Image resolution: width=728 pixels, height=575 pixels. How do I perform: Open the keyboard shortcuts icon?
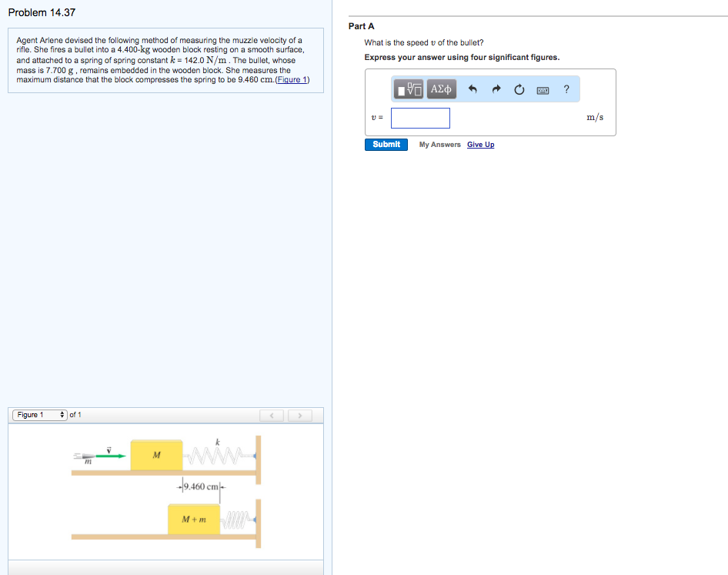tap(543, 90)
